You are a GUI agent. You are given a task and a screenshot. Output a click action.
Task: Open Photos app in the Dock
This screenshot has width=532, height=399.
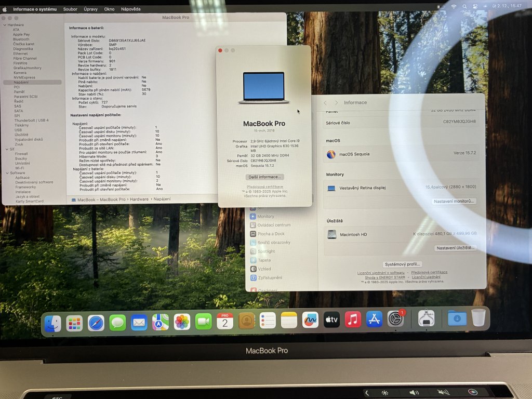tap(182, 322)
